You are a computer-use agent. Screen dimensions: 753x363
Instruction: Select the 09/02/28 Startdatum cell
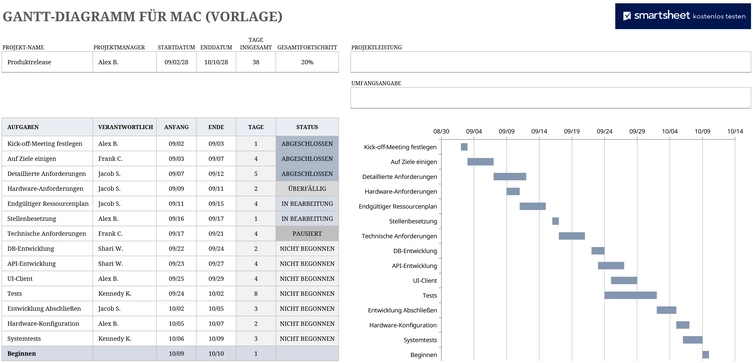176,62
